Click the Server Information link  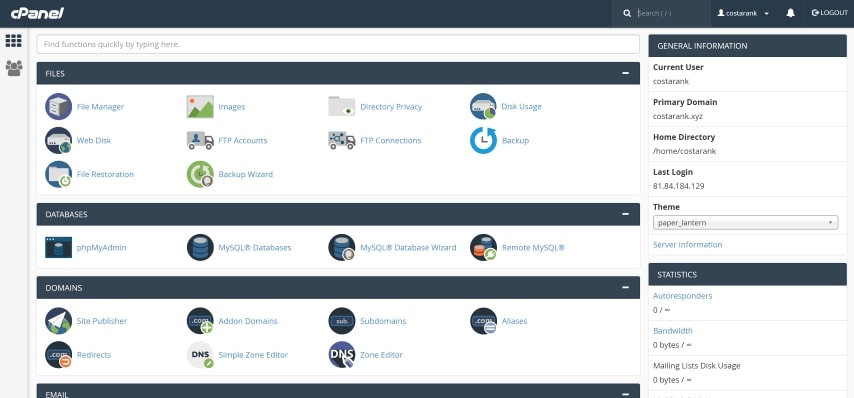[687, 244]
